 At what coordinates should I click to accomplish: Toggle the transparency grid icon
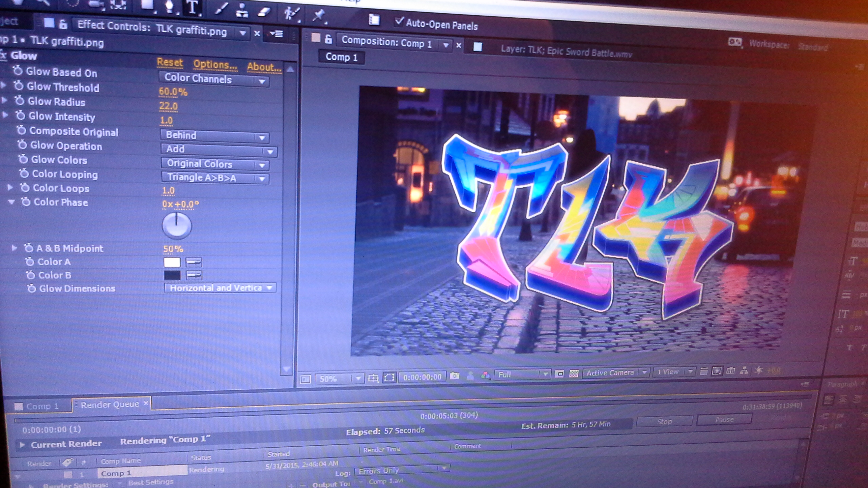(574, 374)
